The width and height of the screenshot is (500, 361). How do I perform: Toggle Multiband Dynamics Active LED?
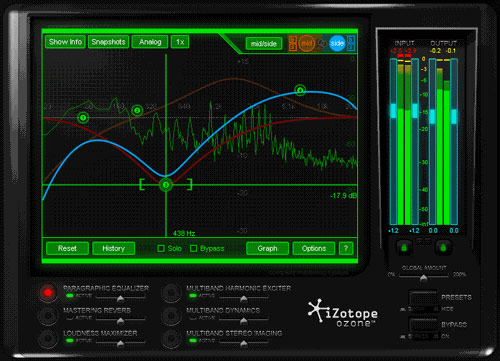(193, 318)
